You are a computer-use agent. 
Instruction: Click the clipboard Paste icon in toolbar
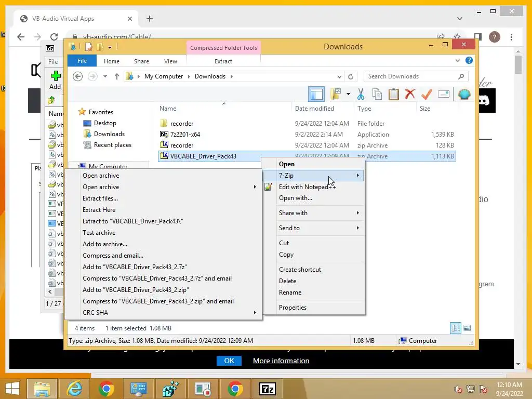(x=394, y=94)
